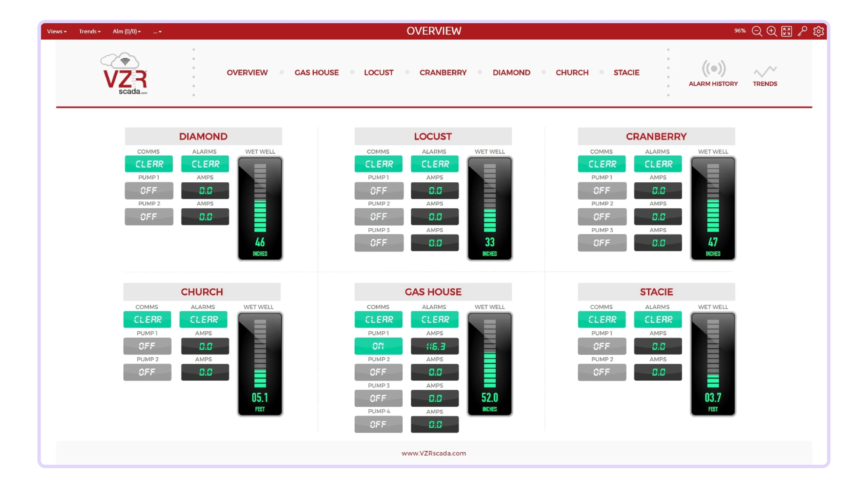Toggle Stacie Pump 1 OFF indicator
The width and height of the screenshot is (868, 488).
[x=602, y=346]
